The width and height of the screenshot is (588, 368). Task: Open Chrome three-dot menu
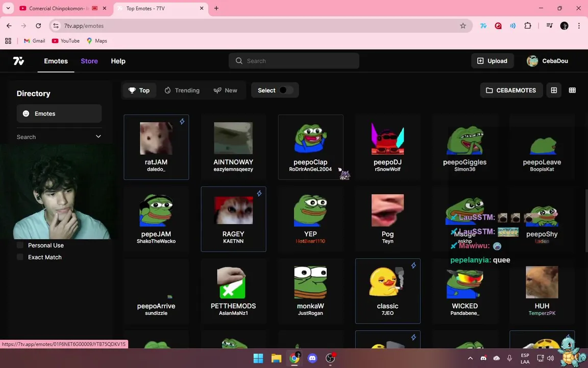click(579, 26)
